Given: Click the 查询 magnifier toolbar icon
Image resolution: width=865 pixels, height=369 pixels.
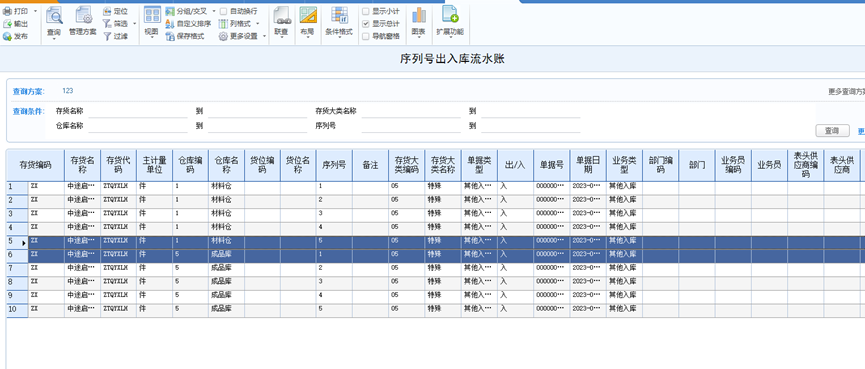Looking at the screenshot, I should tap(54, 15).
